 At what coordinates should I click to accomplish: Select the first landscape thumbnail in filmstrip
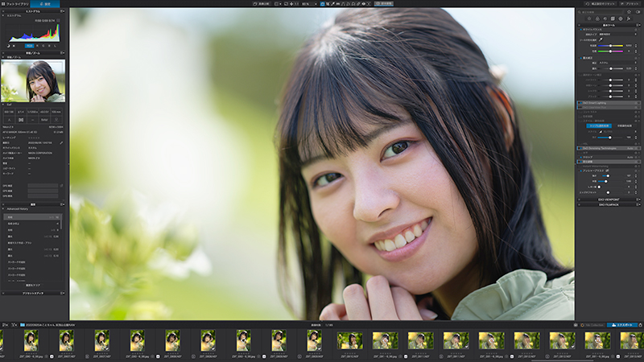(x=349, y=340)
